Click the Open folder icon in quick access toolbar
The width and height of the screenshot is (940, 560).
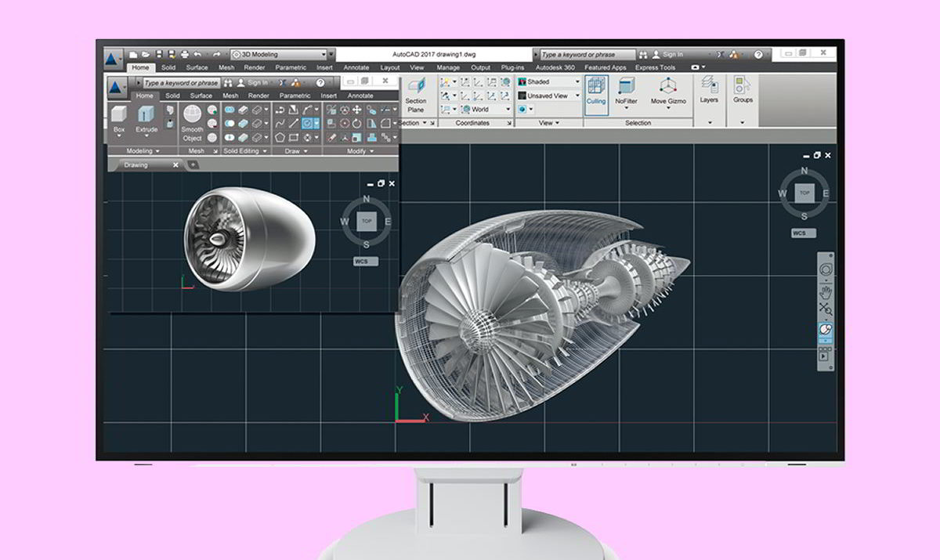[145, 55]
